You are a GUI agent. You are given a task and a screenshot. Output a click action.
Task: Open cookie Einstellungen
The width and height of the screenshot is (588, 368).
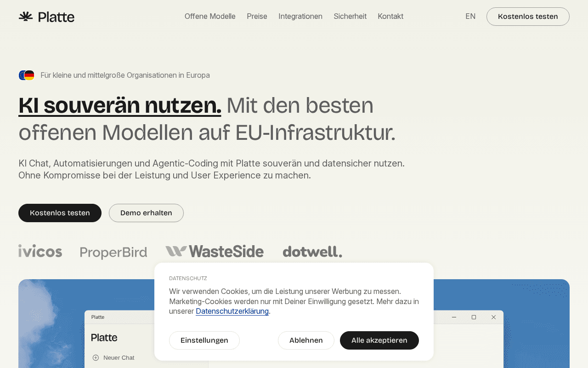[x=204, y=340]
